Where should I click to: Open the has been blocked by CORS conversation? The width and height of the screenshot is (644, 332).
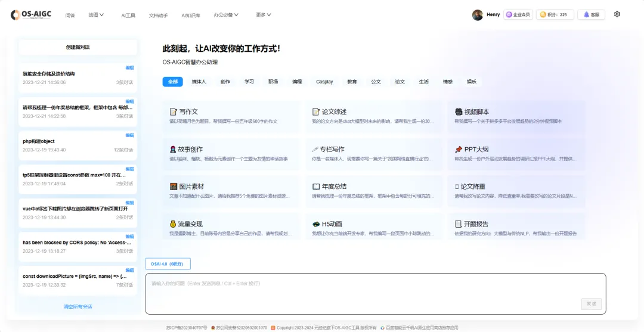click(78, 247)
